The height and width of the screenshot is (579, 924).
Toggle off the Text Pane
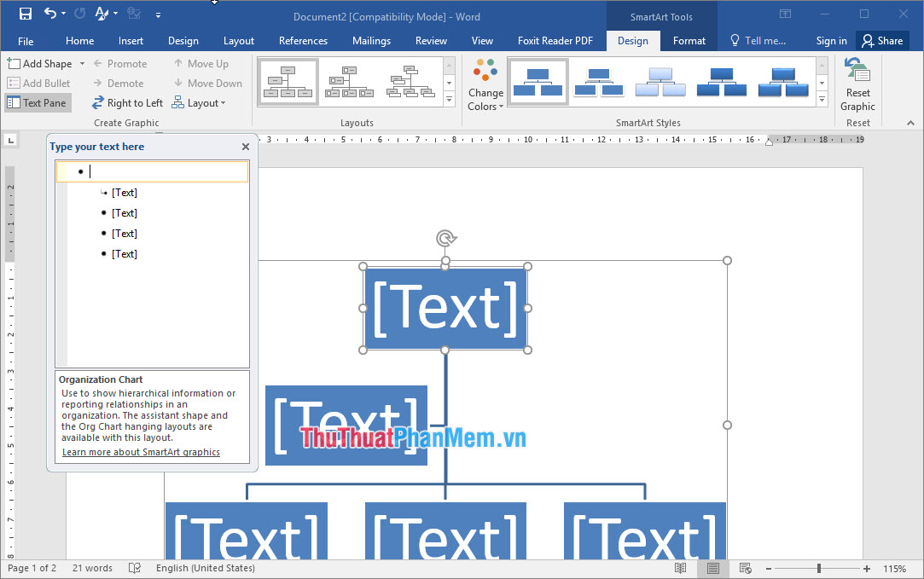pyautogui.click(x=38, y=102)
